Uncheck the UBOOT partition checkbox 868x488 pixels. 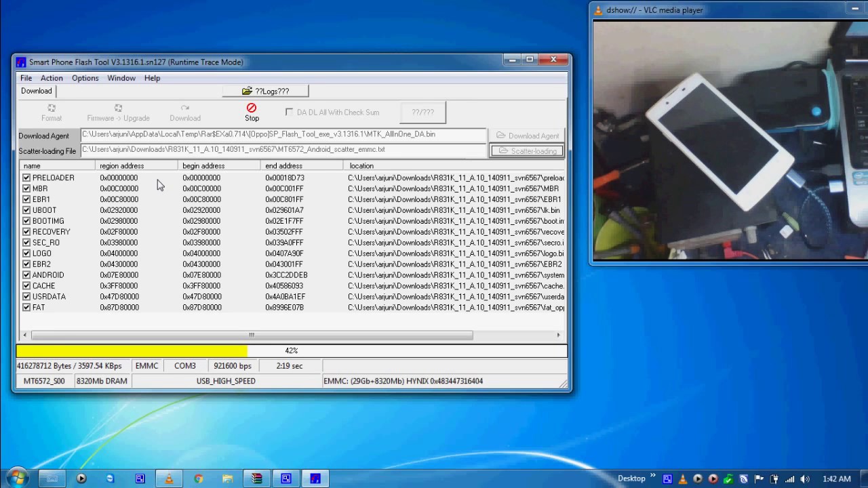[26, 210]
